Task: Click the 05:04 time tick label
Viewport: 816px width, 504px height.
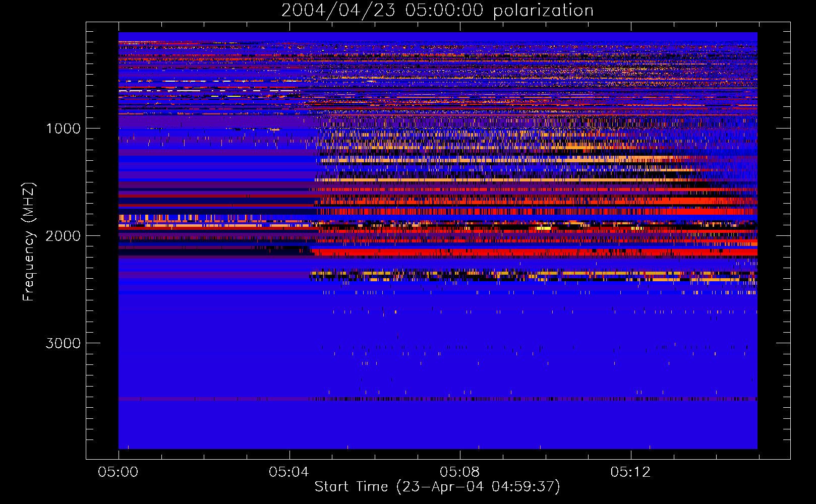Action: coord(289,472)
